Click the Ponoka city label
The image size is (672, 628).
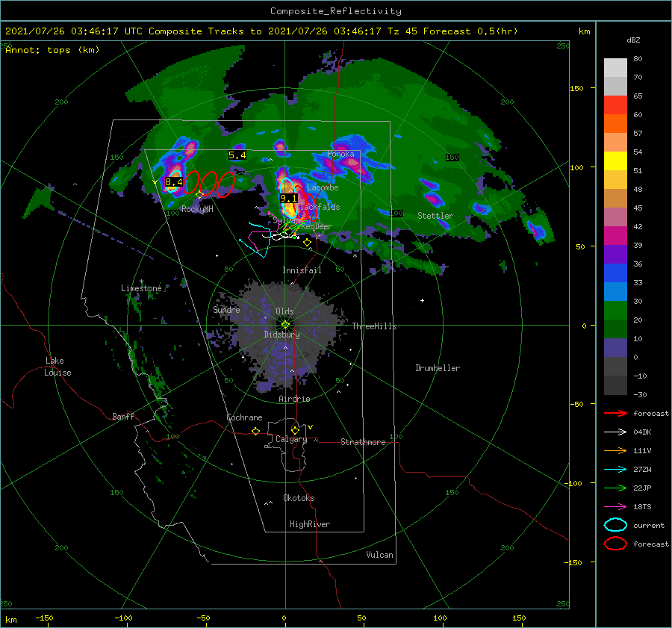point(340,154)
